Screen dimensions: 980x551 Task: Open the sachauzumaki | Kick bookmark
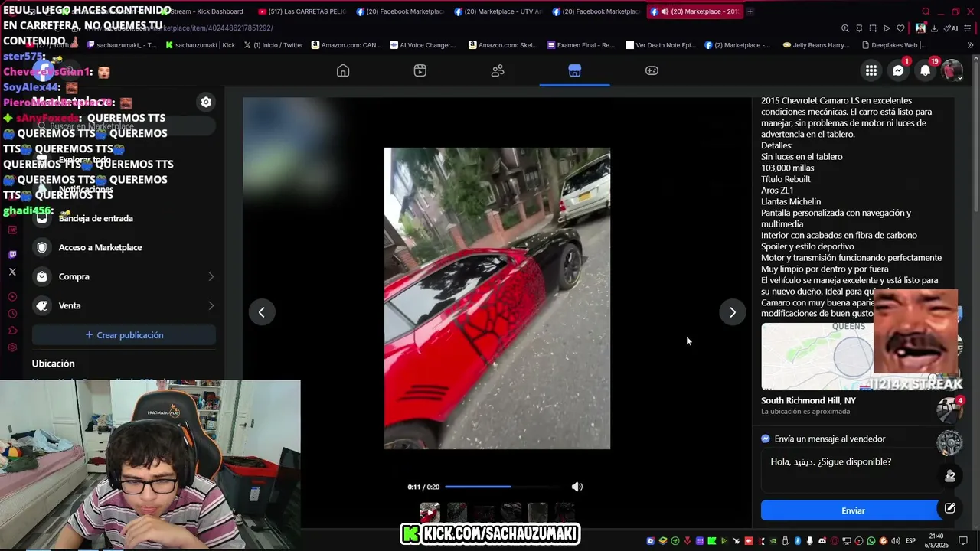tap(201, 45)
